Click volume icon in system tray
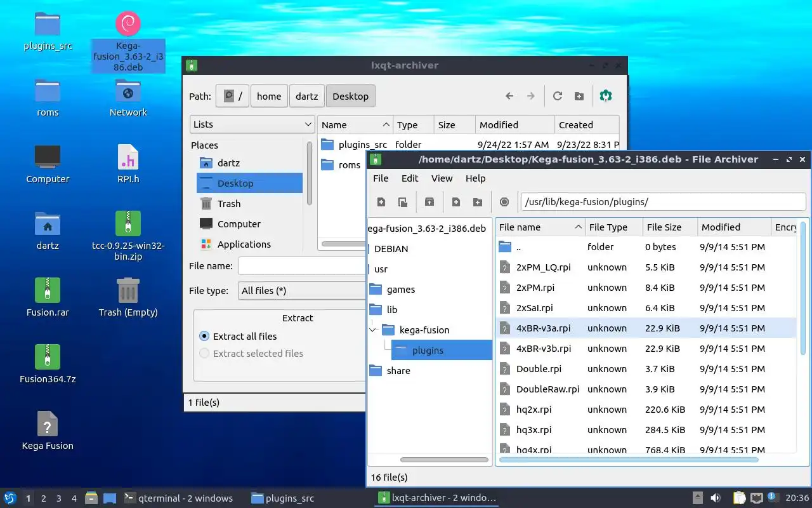Viewport: 812px width, 508px height. (716, 498)
